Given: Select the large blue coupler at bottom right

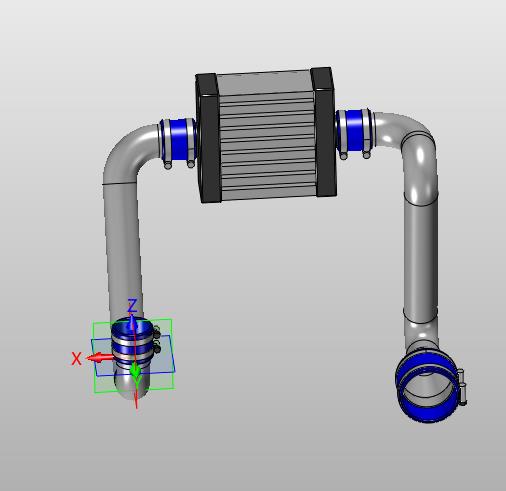Looking at the screenshot, I should pyautogui.click(x=428, y=385).
